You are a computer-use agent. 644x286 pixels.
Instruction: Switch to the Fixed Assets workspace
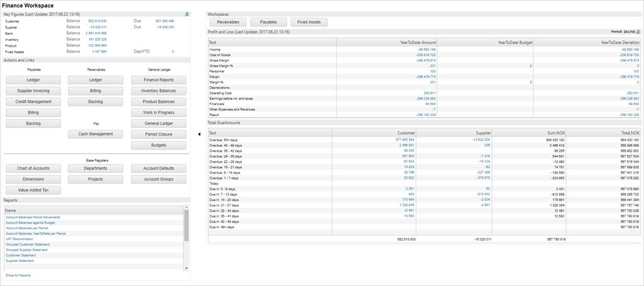tap(309, 22)
